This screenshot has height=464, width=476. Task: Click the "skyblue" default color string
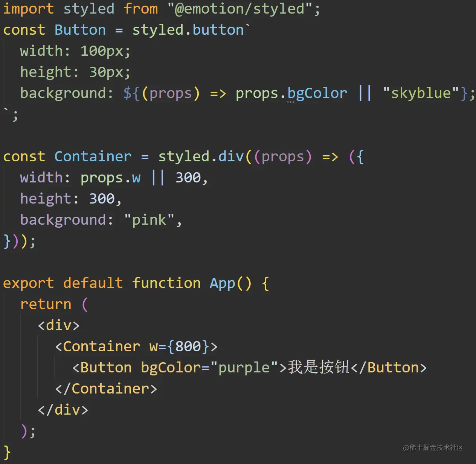coord(421,93)
